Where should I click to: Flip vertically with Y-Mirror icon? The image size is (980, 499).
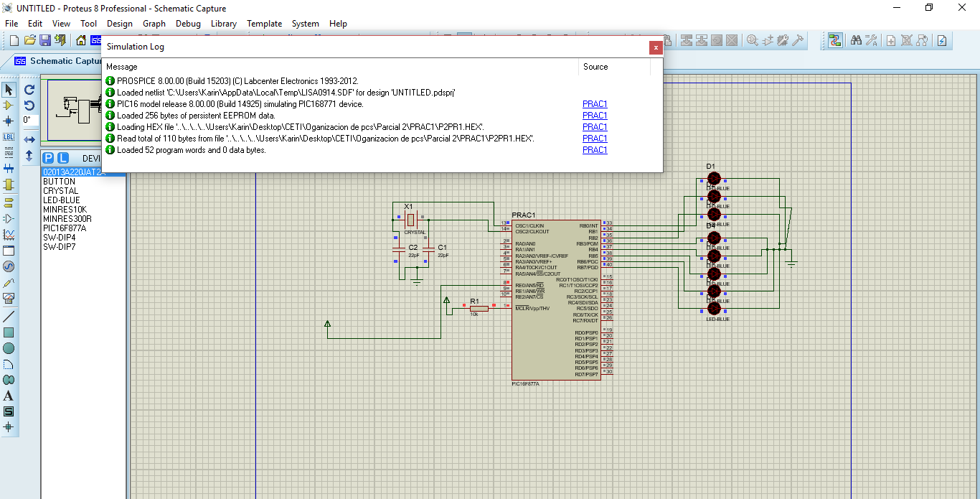point(29,155)
